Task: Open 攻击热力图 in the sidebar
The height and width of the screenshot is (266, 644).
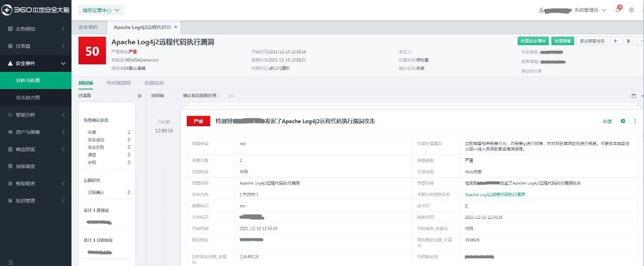Action: [x=36, y=98]
